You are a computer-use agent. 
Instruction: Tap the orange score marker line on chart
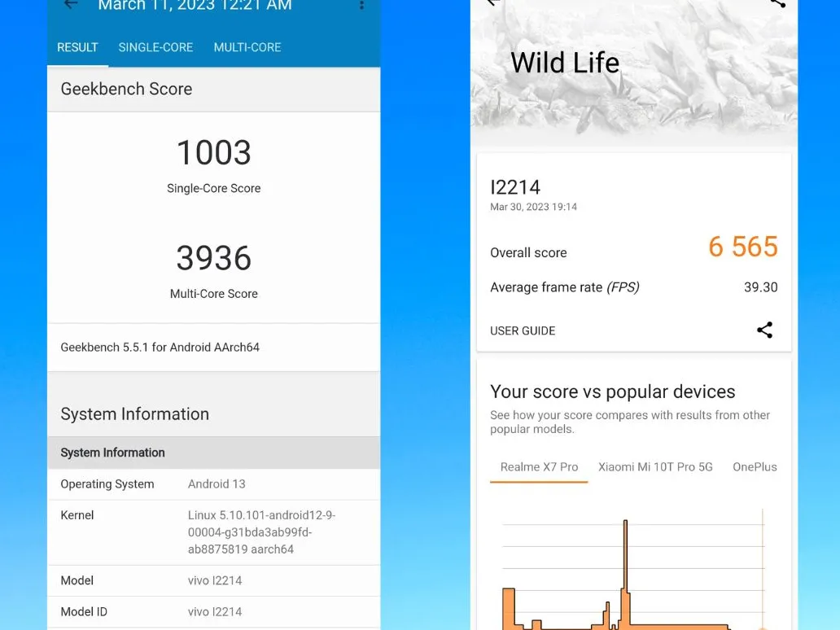[x=763, y=570]
